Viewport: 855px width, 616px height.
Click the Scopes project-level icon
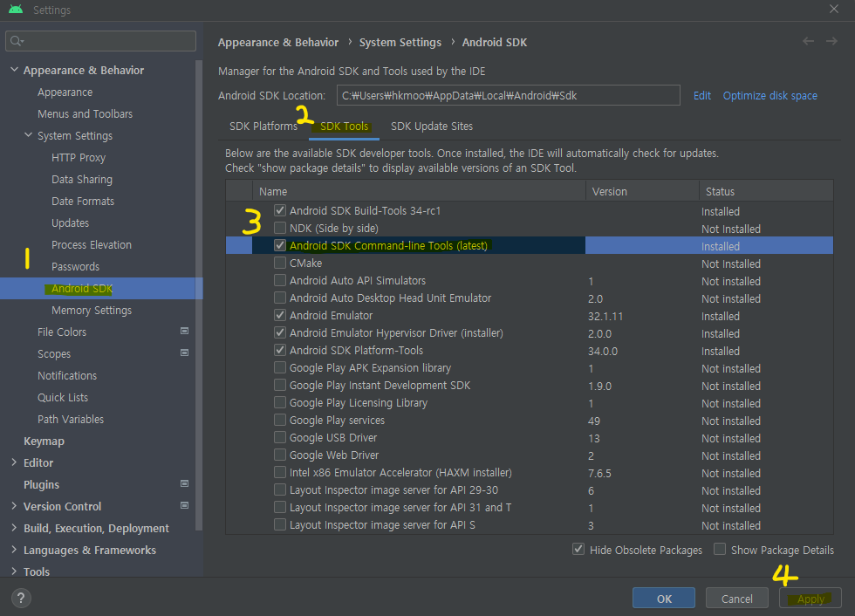click(184, 352)
